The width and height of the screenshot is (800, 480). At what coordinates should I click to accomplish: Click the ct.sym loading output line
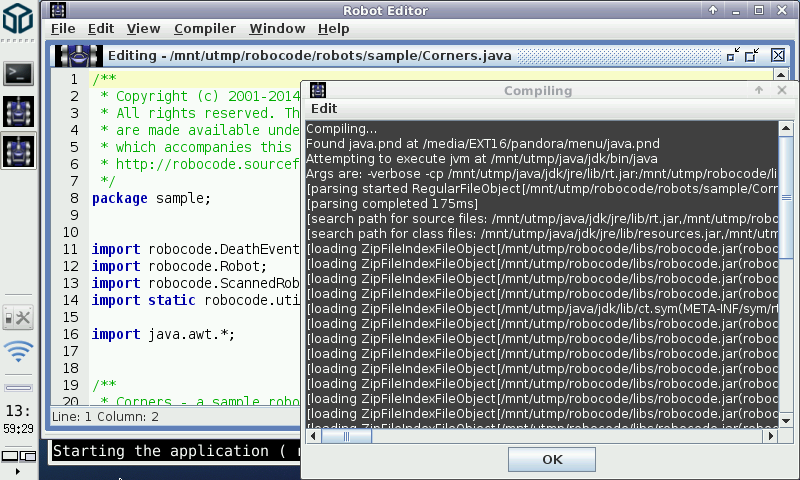point(542,309)
